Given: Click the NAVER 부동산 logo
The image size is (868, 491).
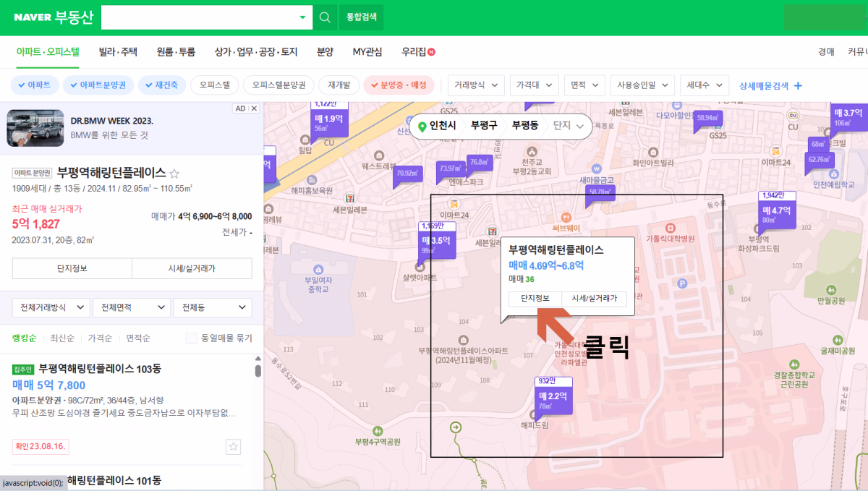Looking at the screenshot, I should [x=54, y=17].
